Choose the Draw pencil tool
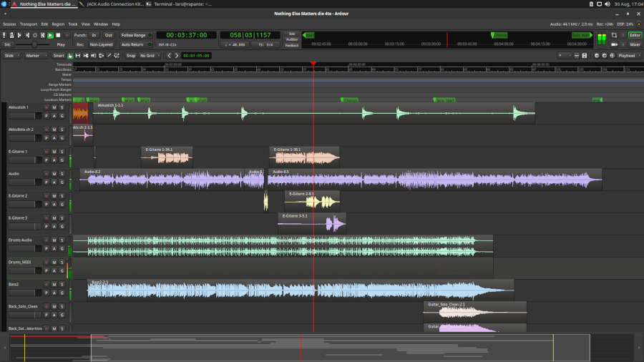644x362 pixels. [x=109, y=55]
